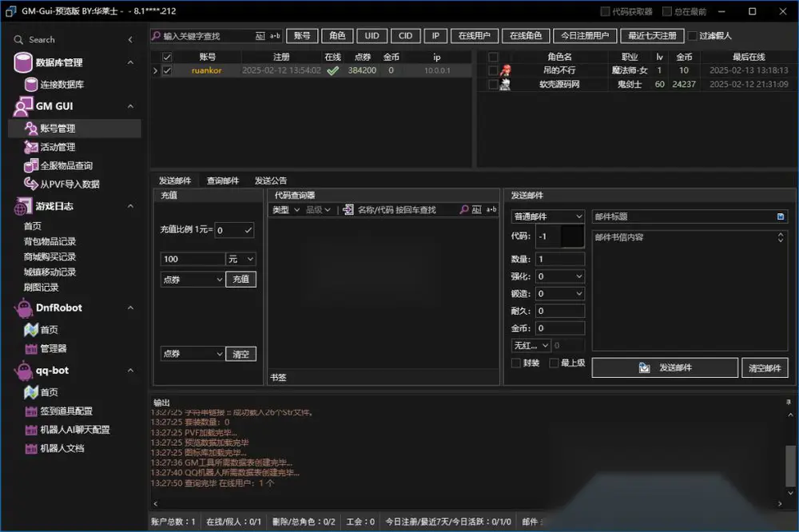Switch to the 查询邮件 tab

(223, 181)
